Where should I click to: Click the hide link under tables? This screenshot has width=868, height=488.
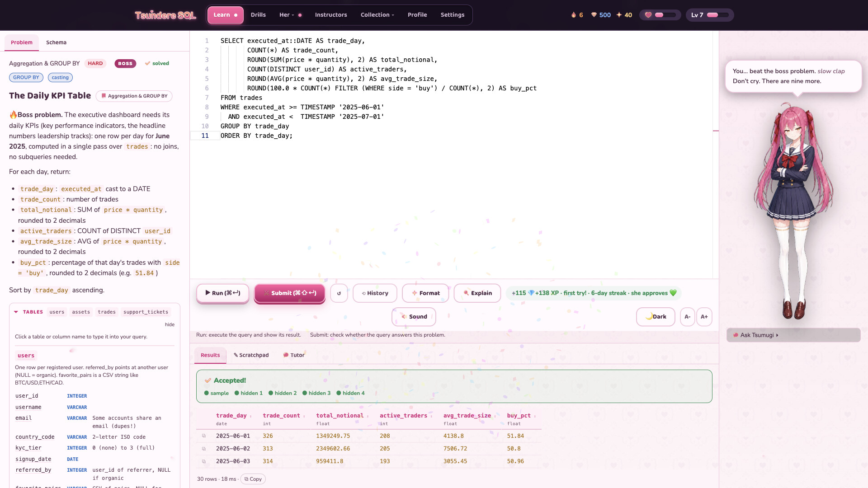pyautogui.click(x=170, y=325)
